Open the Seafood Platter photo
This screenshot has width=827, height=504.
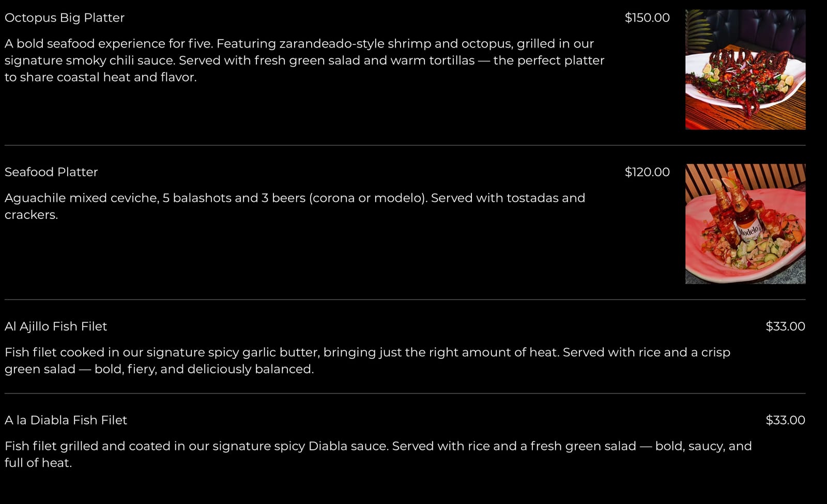(x=745, y=224)
